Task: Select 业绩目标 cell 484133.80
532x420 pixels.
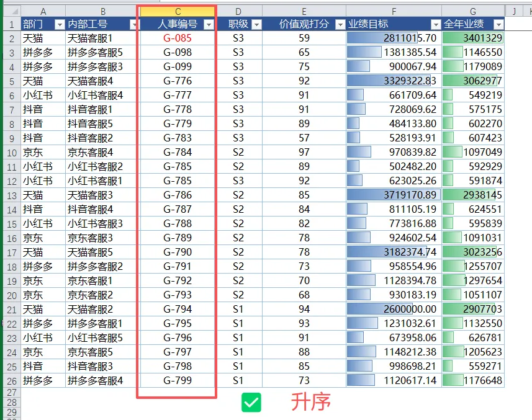Action: (x=394, y=123)
